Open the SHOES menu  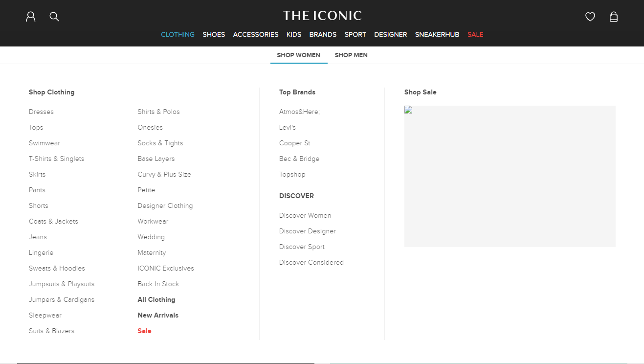pyautogui.click(x=214, y=34)
